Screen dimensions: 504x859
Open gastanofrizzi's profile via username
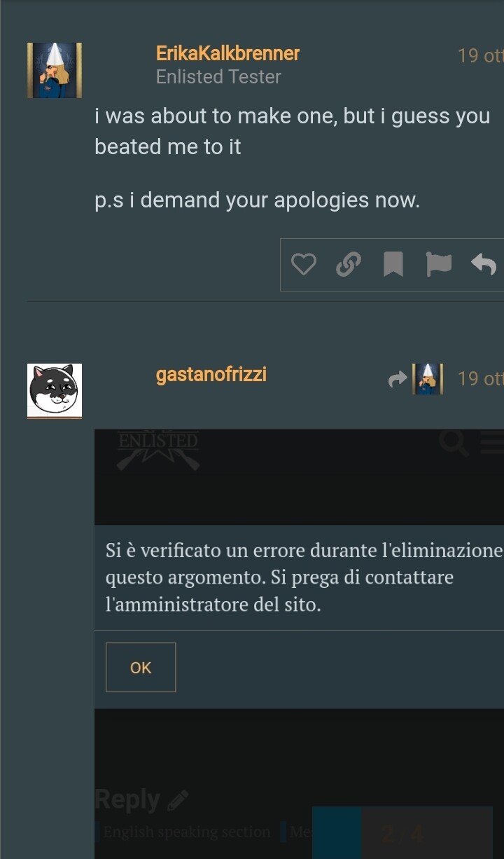click(x=211, y=375)
